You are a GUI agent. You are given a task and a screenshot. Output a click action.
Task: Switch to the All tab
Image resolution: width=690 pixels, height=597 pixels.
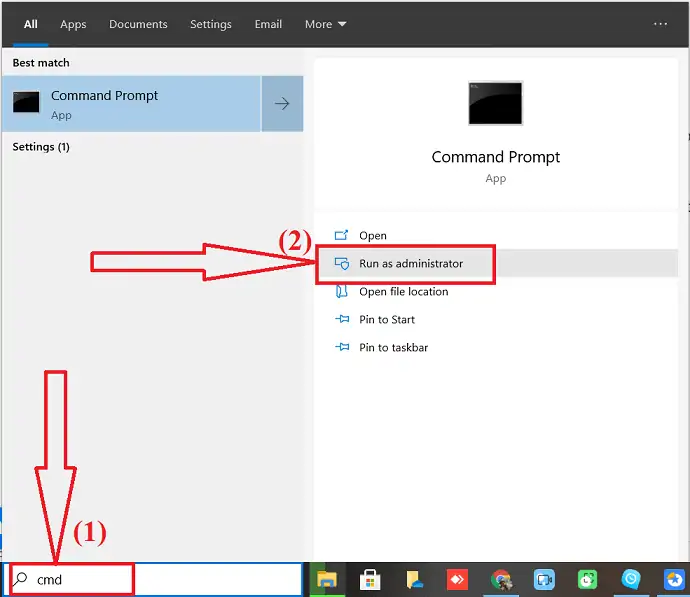(x=30, y=24)
